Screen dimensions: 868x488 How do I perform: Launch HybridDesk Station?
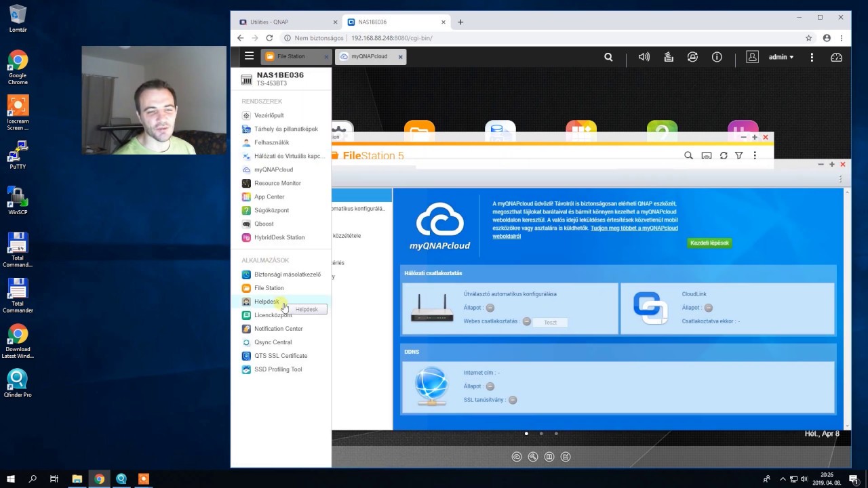[281, 237]
